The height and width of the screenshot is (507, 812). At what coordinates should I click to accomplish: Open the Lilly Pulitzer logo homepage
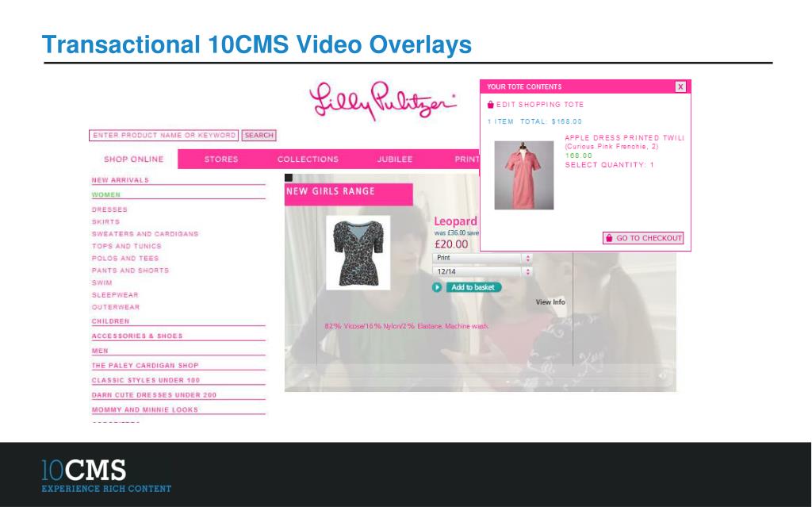383,101
